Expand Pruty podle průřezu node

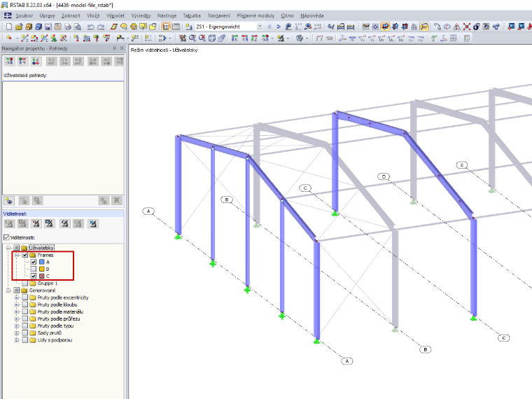17,319
